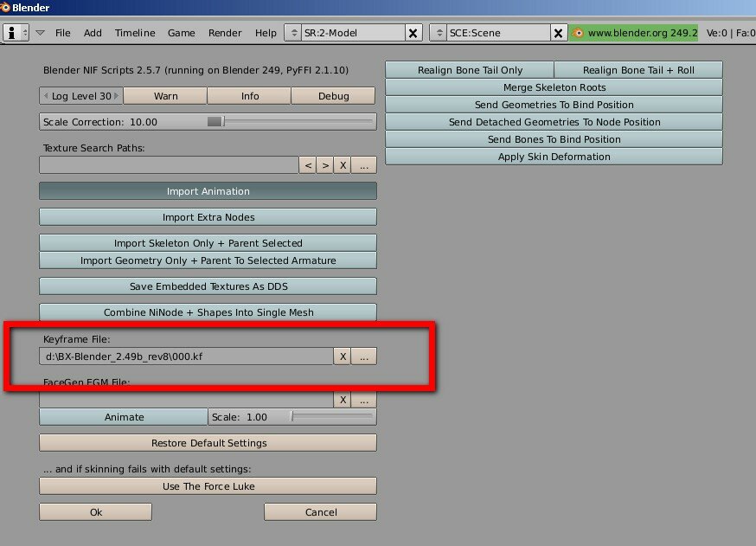Click Restore Default Settings

point(208,443)
